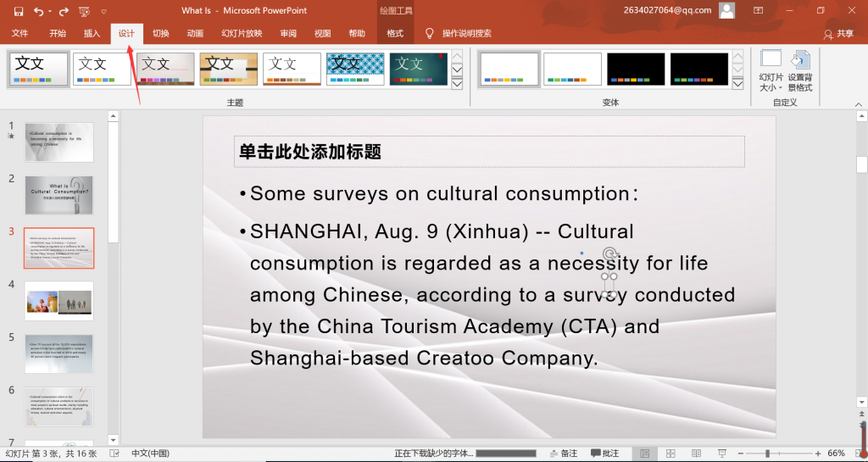Select the first white variant
The width and height of the screenshot is (868, 462).
click(x=509, y=70)
